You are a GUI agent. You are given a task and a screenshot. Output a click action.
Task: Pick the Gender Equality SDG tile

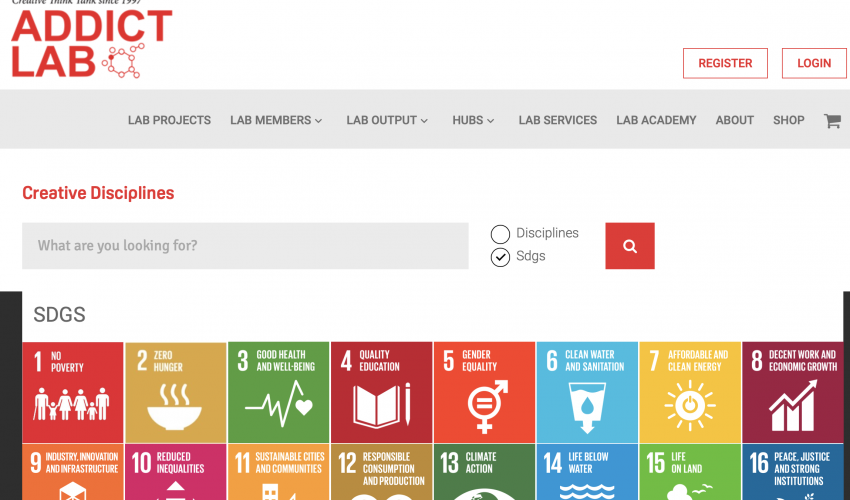click(x=484, y=392)
